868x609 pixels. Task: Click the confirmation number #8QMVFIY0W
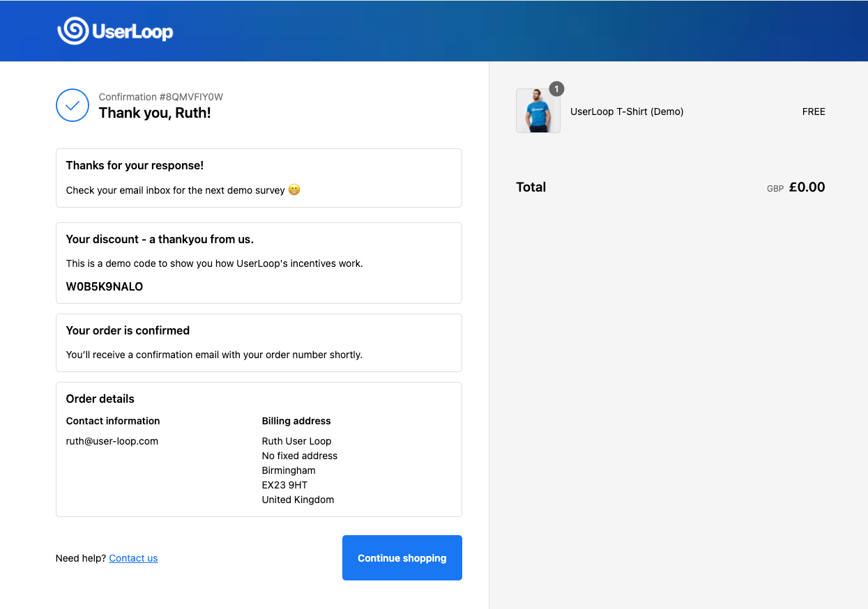click(x=191, y=97)
